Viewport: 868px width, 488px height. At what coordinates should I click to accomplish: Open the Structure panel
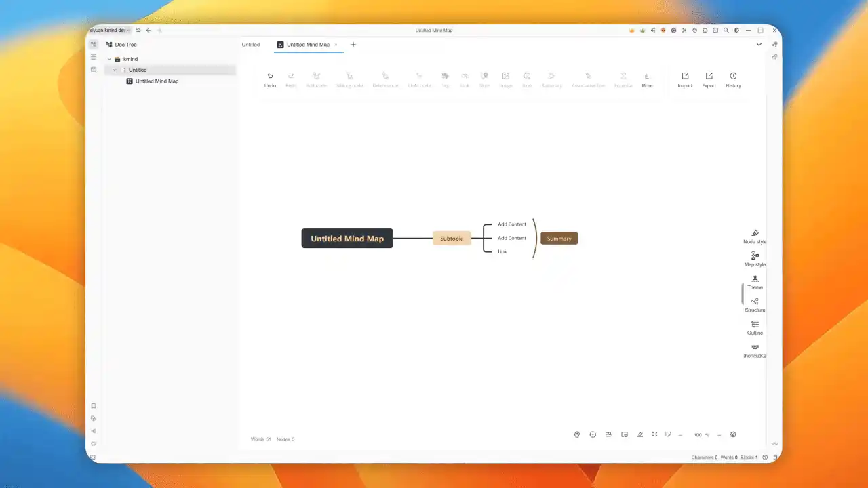755,305
